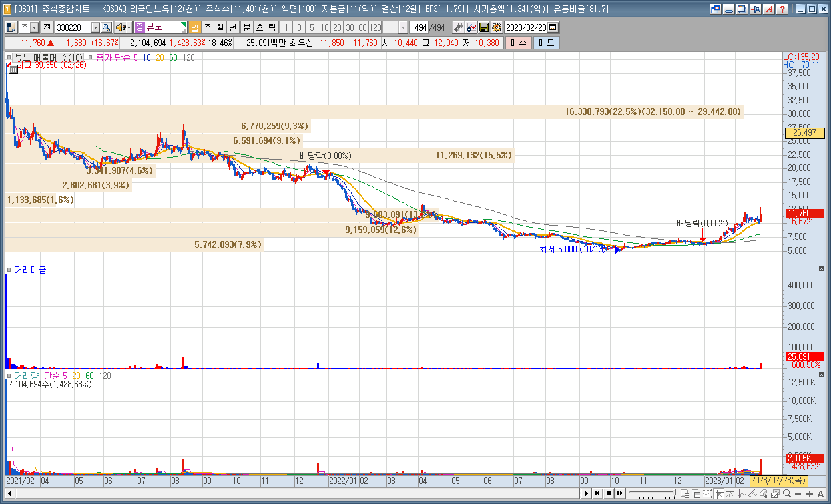Click the 거래대금 indicator label
This screenshot has height=504, width=831.
tap(30, 270)
